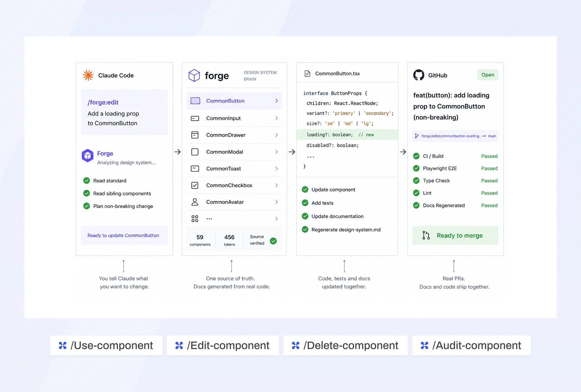Viewport: 581px width, 392px height.
Task: Toggle the Add tests checkmark
Action: (305, 203)
